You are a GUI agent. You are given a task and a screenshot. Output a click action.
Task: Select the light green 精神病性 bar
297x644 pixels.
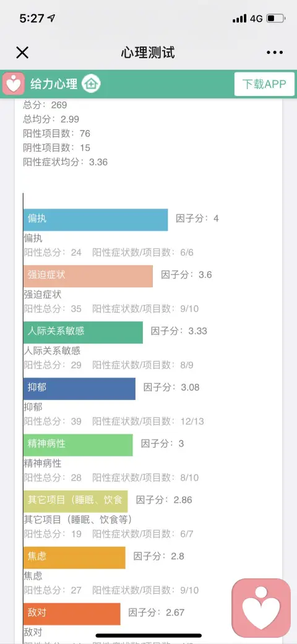79,445
